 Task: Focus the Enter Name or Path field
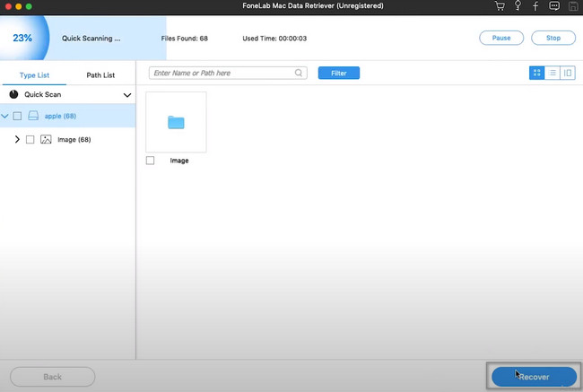[228, 73]
